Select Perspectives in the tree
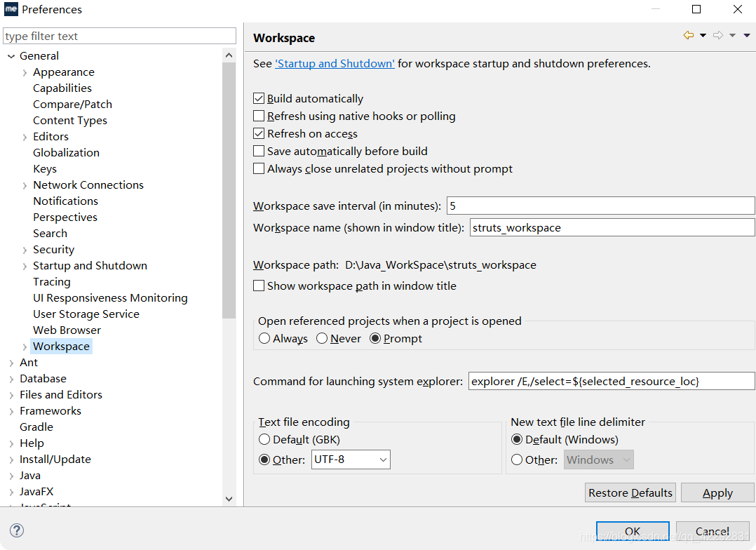Image resolution: width=756 pixels, height=550 pixels. [65, 217]
